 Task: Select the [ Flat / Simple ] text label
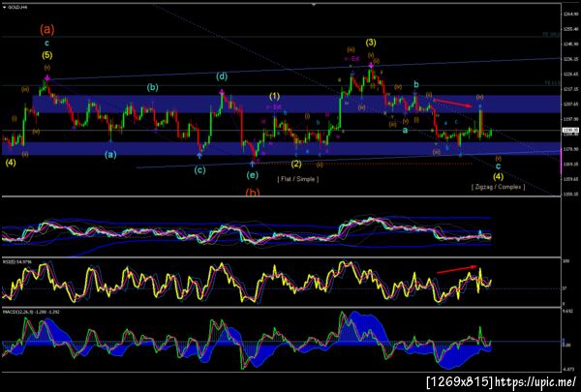point(298,179)
